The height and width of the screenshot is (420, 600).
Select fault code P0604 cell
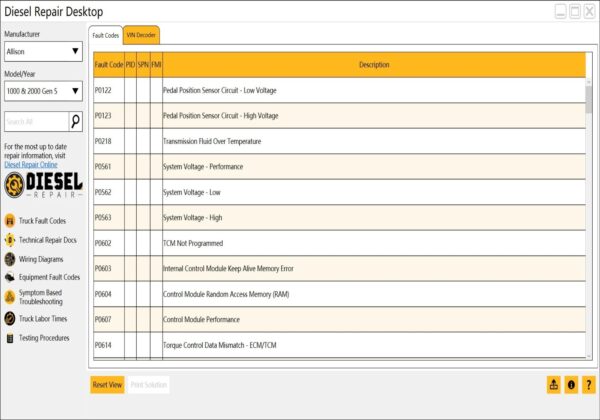(x=109, y=294)
